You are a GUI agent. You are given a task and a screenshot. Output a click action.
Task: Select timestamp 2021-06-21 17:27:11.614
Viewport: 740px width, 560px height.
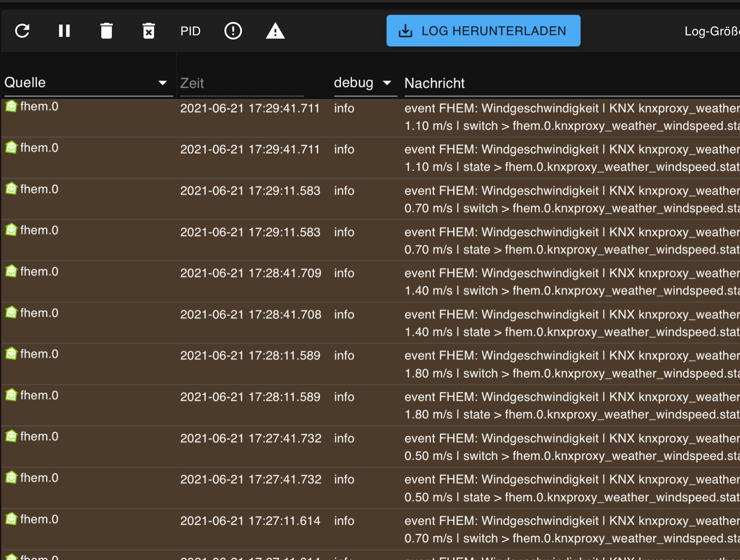[250, 521]
